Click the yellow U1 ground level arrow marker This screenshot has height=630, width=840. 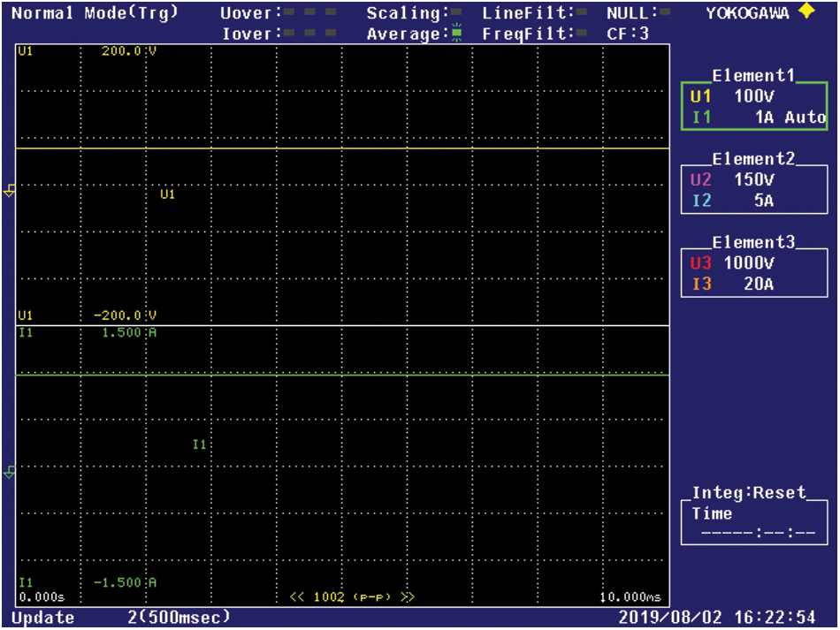10,190
